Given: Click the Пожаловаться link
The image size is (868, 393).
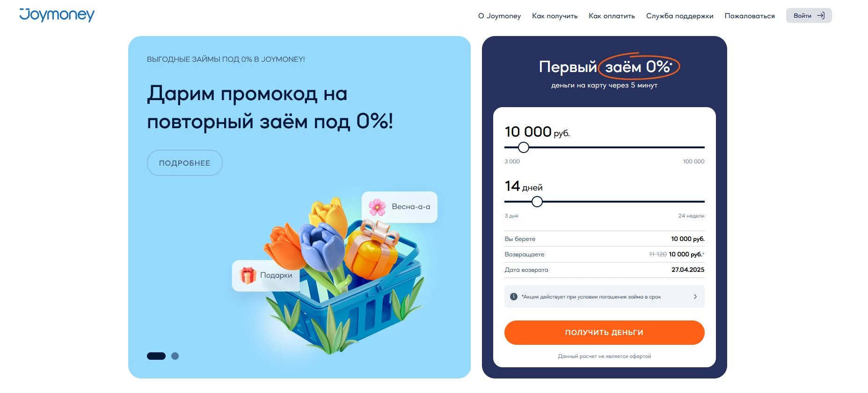Looking at the screenshot, I should pyautogui.click(x=749, y=15).
